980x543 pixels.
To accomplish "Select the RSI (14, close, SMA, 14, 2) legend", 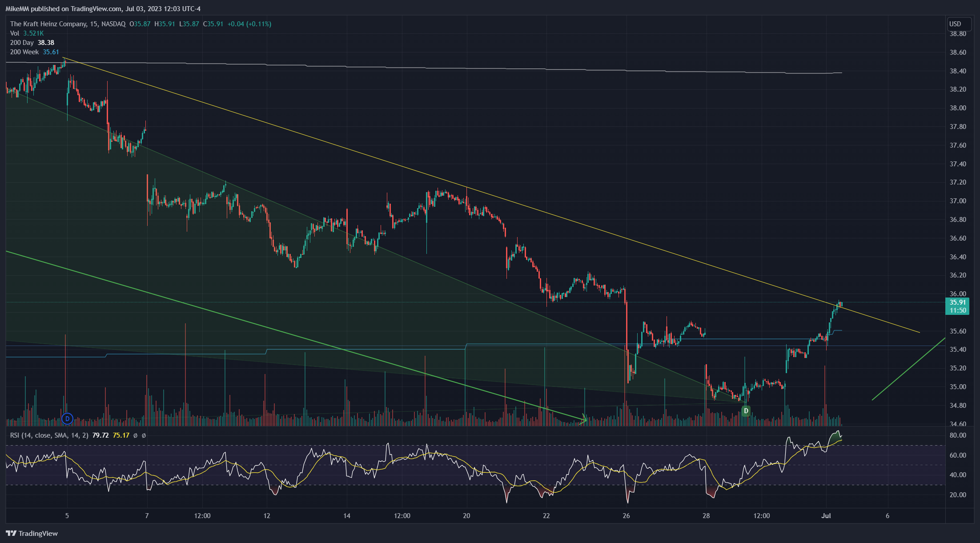I will coord(49,435).
